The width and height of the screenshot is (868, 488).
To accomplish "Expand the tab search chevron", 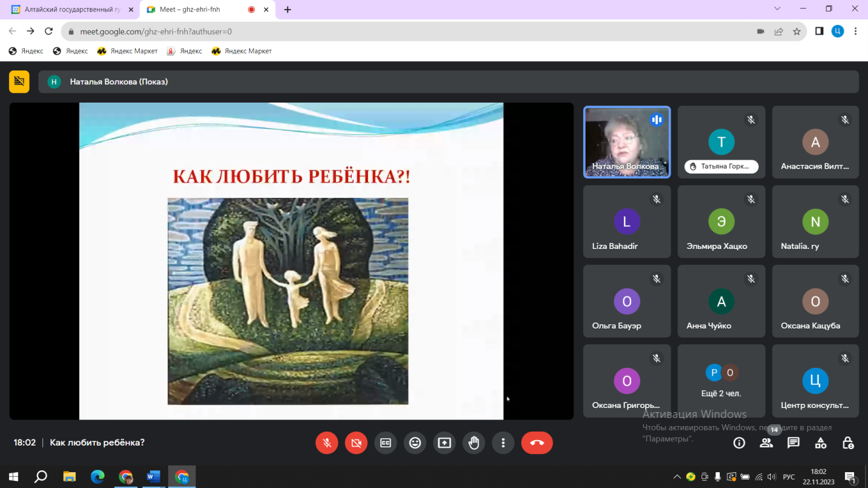I will point(777,9).
